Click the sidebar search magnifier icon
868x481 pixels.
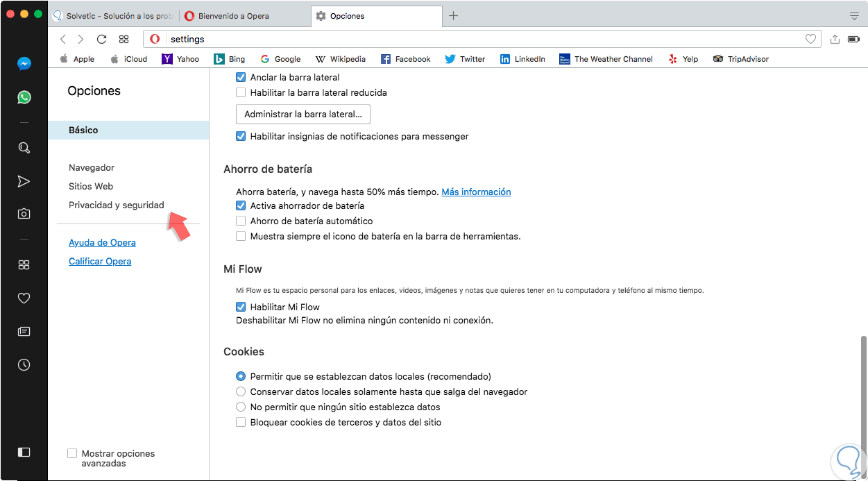point(24,147)
